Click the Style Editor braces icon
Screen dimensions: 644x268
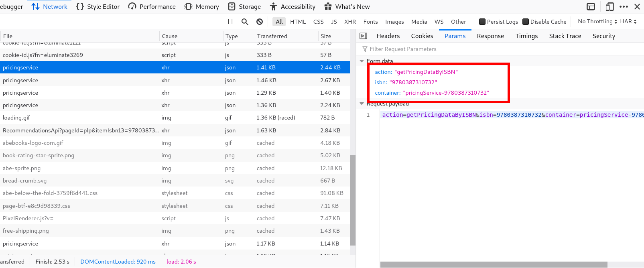click(x=80, y=6)
